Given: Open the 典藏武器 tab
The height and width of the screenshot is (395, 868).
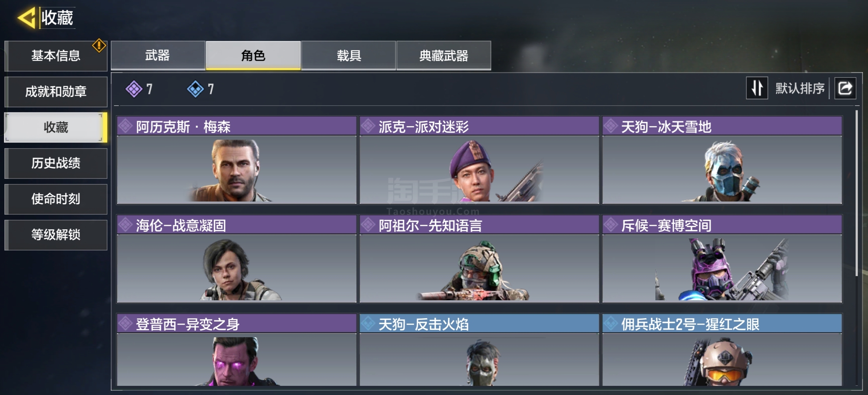Looking at the screenshot, I should (444, 56).
